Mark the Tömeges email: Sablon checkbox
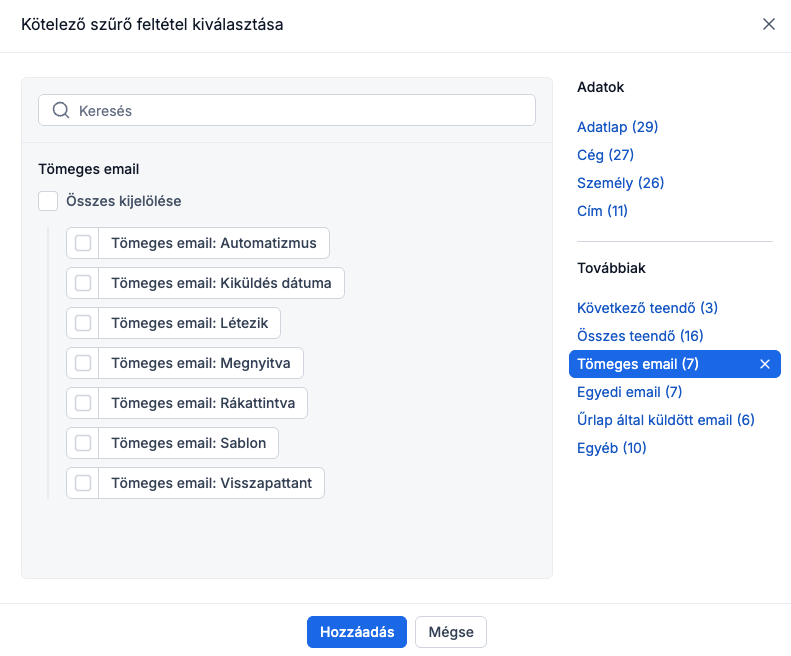791x656 pixels. pos(83,443)
